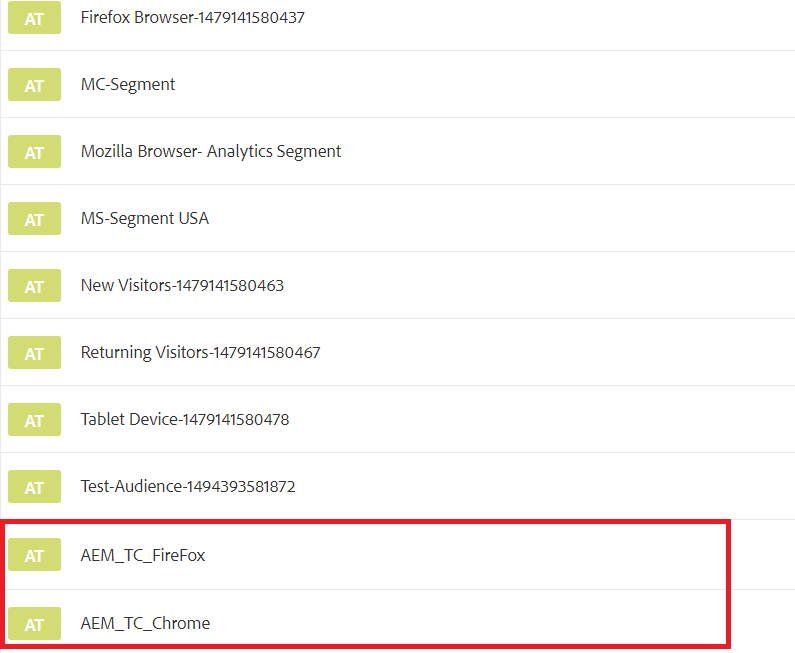This screenshot has height=653, width=795.
Task: Pick the AEM_TC_FireFox audience name
Action: [x=143, y=555]
